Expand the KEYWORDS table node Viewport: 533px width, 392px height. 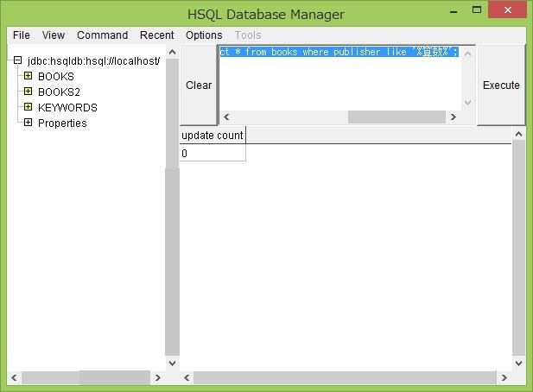pos(28,107)
